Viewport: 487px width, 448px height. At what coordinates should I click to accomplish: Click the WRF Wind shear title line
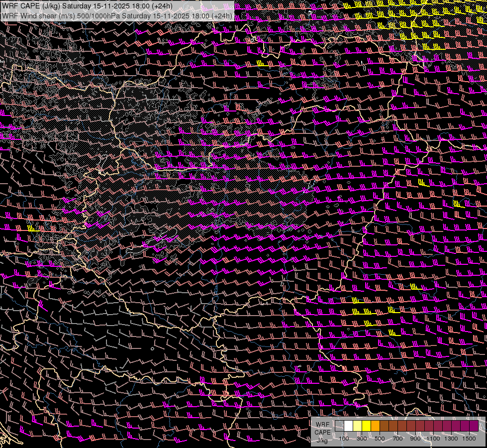[117, 16]
